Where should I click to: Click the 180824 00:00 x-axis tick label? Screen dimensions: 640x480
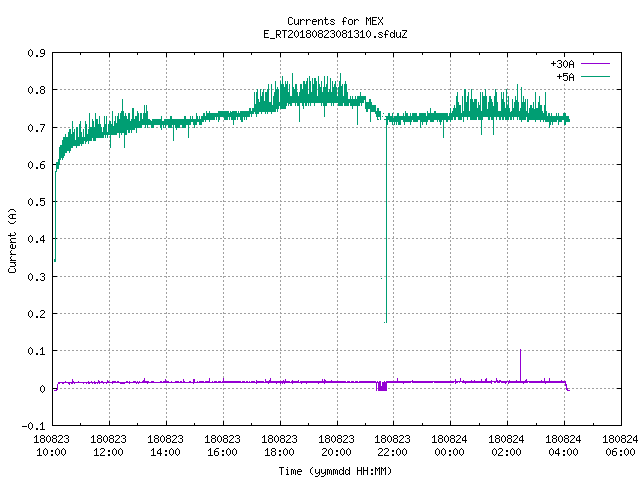[x=449, y=446]
